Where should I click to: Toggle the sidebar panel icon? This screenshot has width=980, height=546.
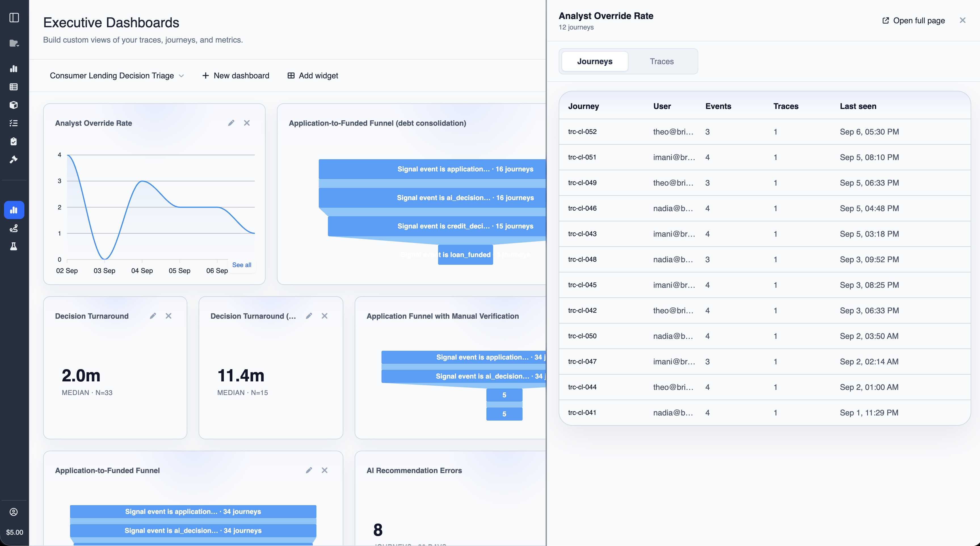pos(14,18)
